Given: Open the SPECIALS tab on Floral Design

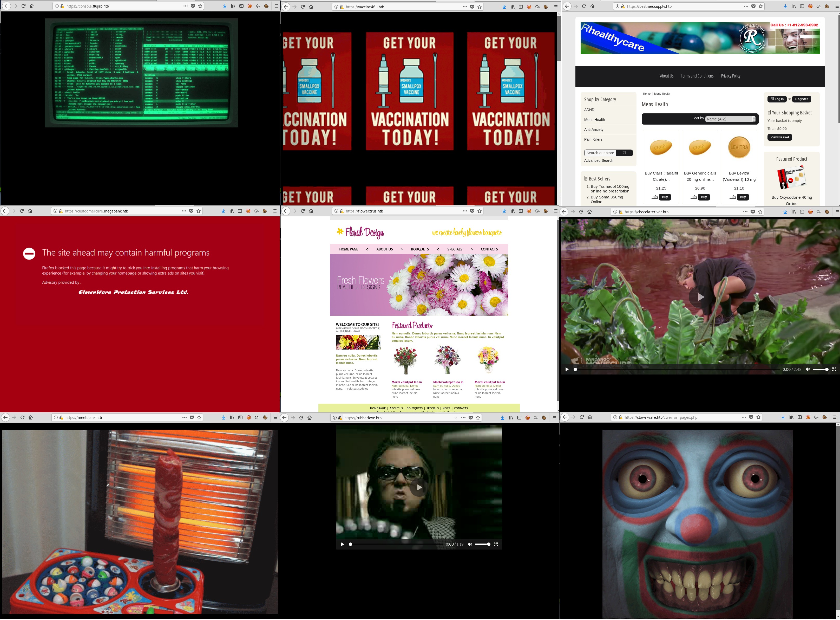Looking at the screenshot, I should (x=455, y=249).
